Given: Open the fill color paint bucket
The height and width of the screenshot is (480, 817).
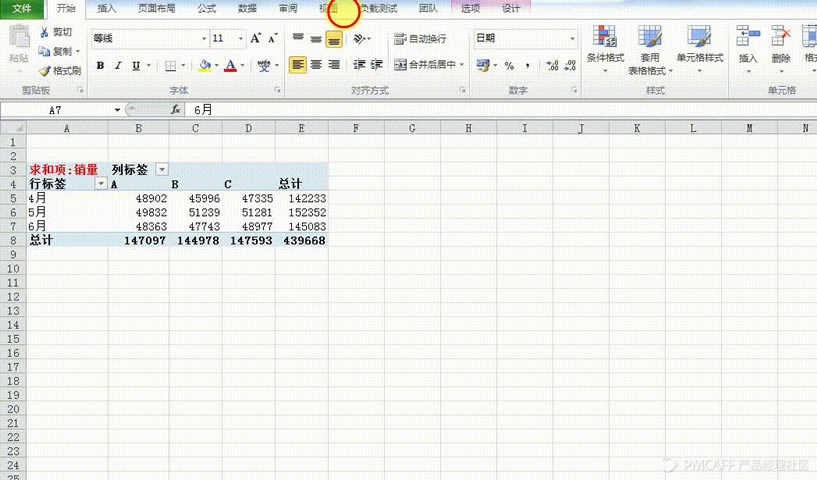Looking at the screenshot, I should pyautogui.click(x=204, y=65).
